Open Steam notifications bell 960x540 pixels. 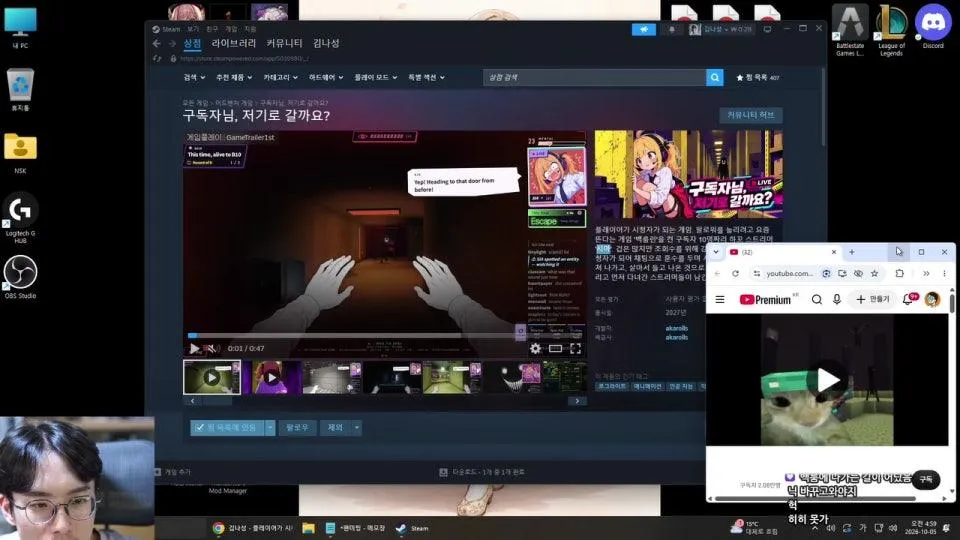point(672,29)
